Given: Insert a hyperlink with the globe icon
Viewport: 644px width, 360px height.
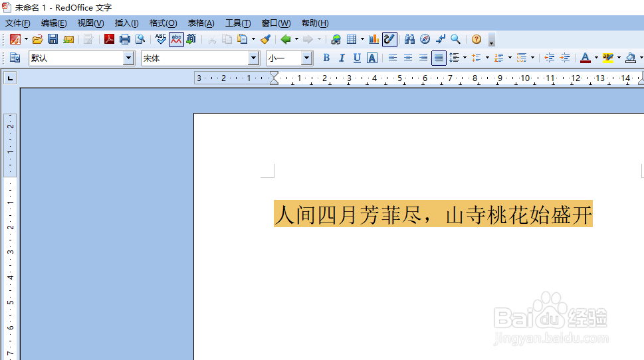Looking at the screenshot, I should (x=336, y=39).
